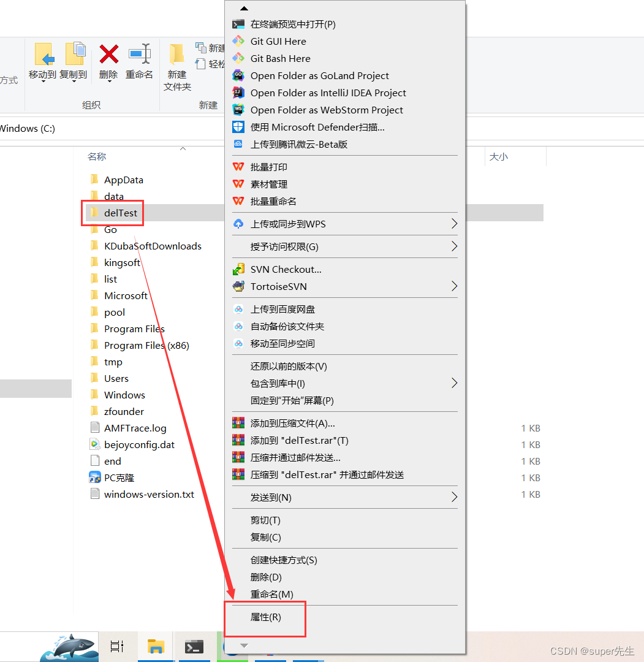Click the WinRAR icon beside 添加到压缩文件(A)
This screenshot has width=644, height=662.
point(238,423)
